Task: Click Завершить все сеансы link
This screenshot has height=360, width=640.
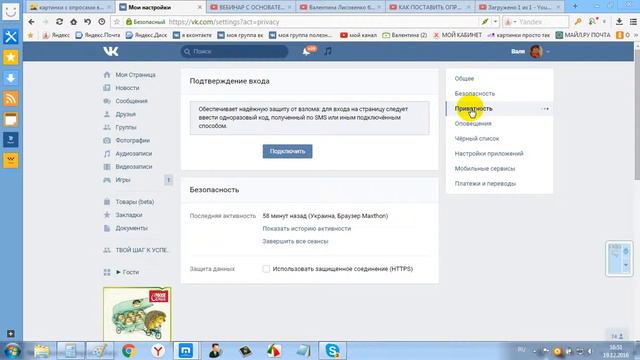Action: click(295, 241)
